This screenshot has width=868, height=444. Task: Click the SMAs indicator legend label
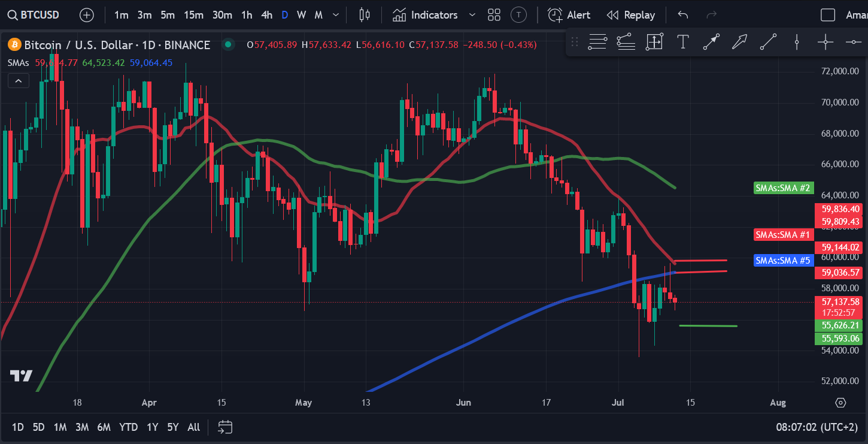click(x=19, y=62)
